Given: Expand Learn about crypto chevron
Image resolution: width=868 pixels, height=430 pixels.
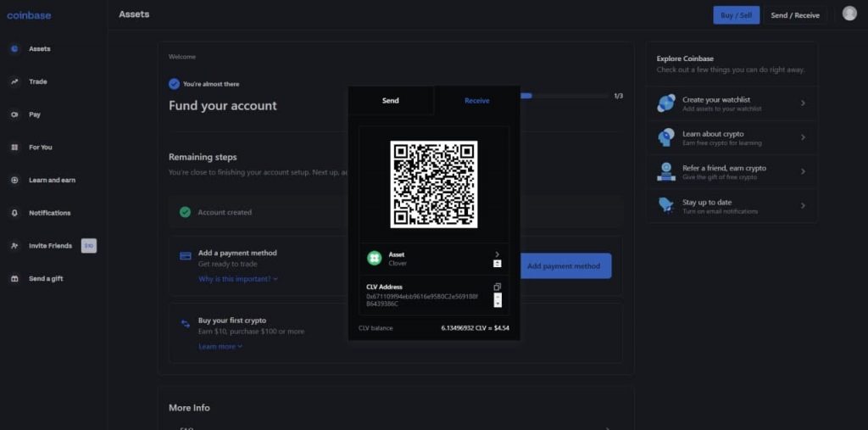Looking at the screenshot, I should pos(804,137).
